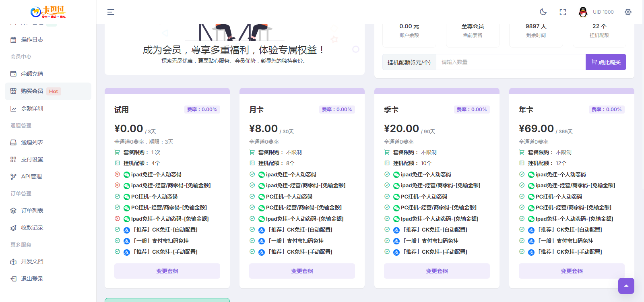This screenshot has height=302, width=644.
Task: Open the settings gear in the header
Action: (x=628, y=12)
